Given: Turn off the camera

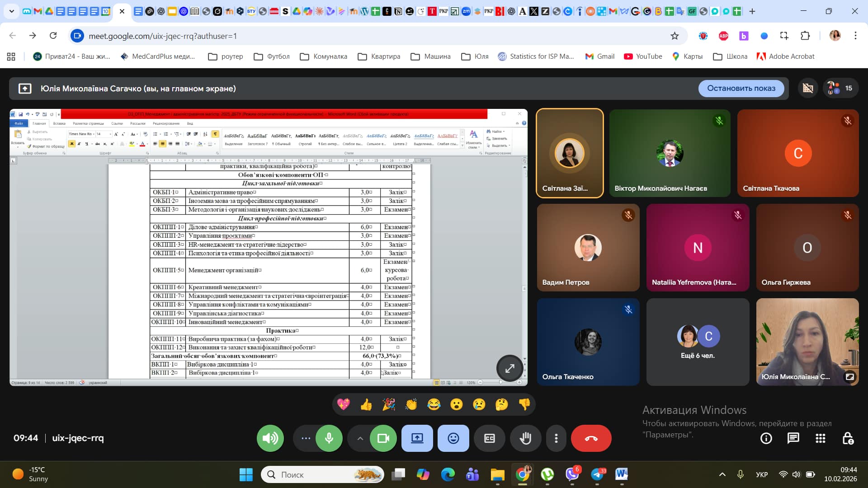Looking at the screenshot, I should (383, 438).
